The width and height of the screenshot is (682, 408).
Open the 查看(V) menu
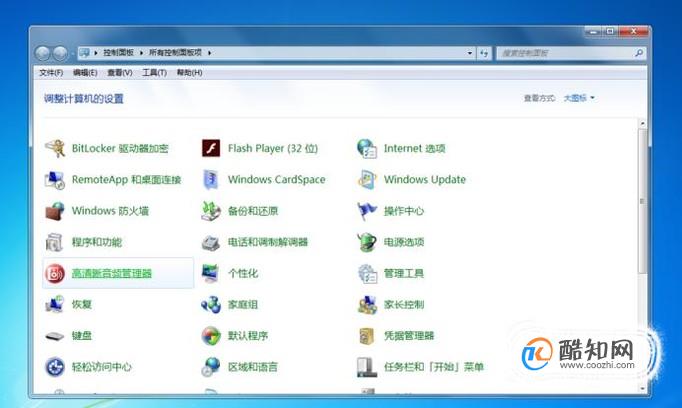120,73
